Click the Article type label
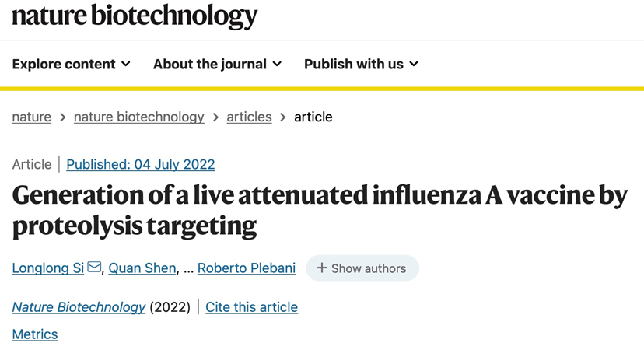This screenshot has width=644, height=350. 32,164
